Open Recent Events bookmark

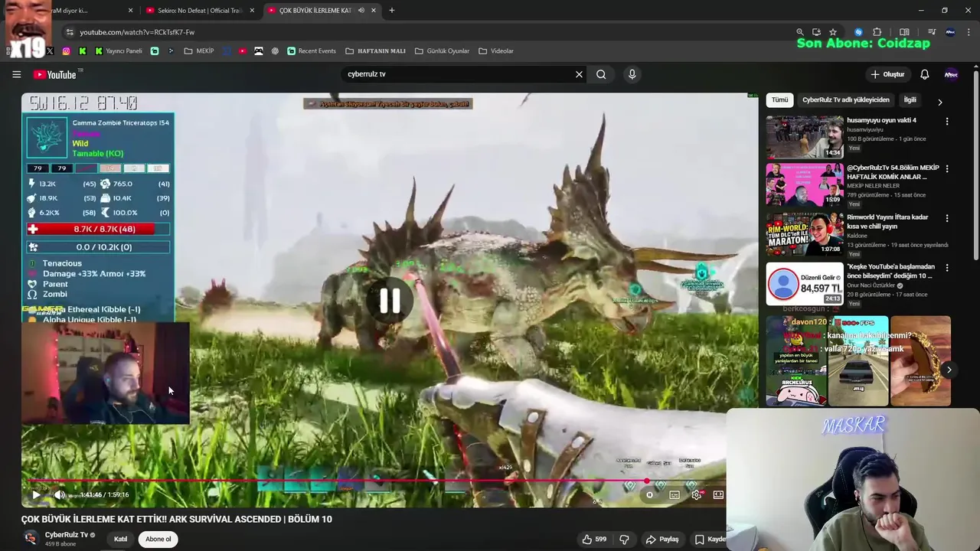312,51
